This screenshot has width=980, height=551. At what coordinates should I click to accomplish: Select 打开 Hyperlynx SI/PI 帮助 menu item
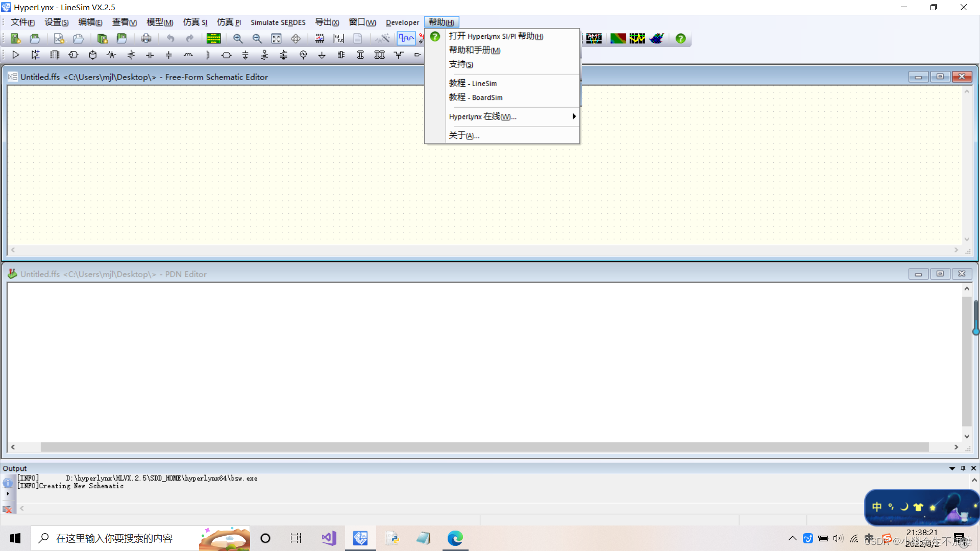502,36
